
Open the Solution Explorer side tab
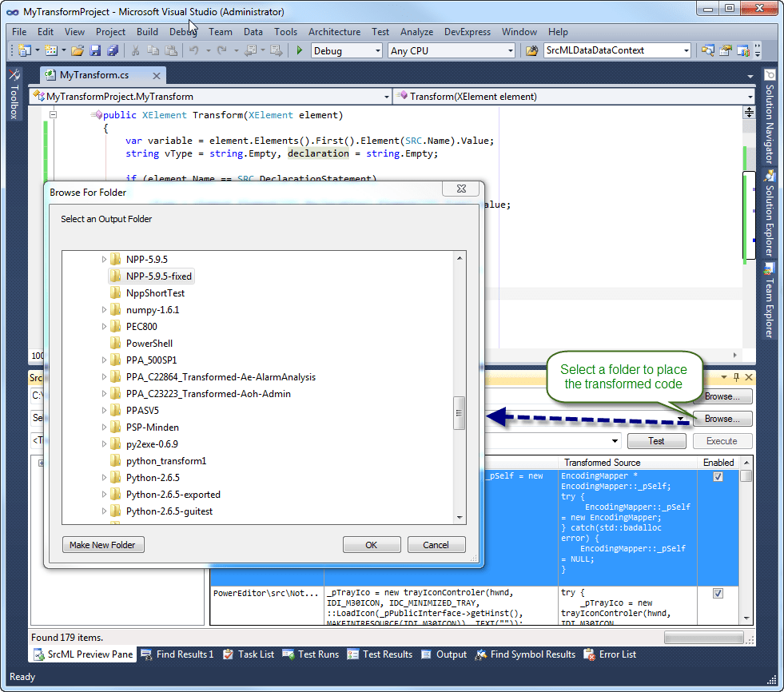pyautogui.click(x=770, y=213)
